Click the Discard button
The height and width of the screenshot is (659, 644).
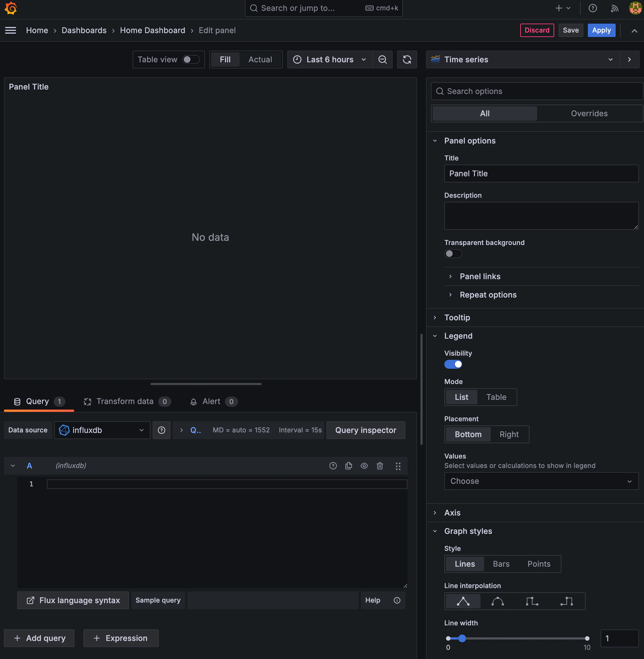tap(537, 30)
